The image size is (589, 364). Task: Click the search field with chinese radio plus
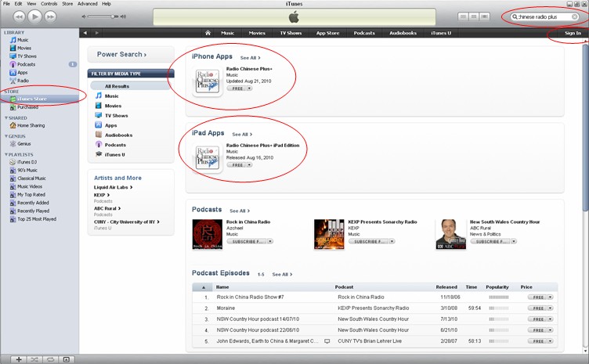pyautogui.click(x=544, y=17)
